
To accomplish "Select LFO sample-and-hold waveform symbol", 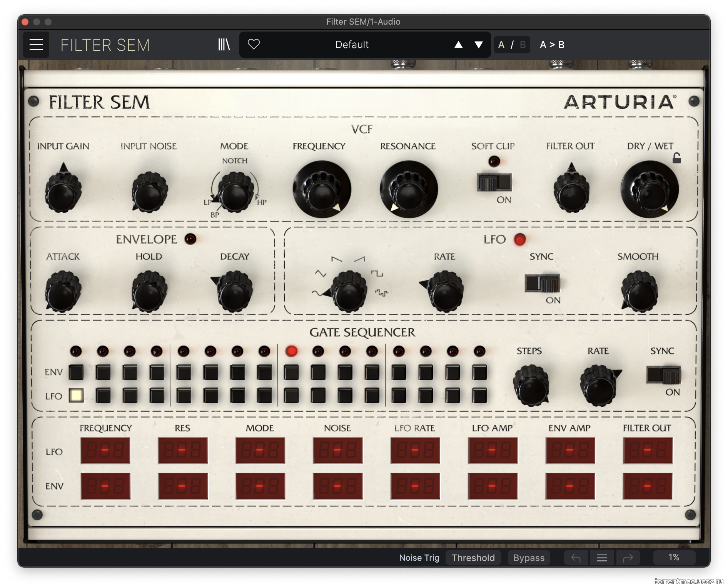I will pos(382,293).
